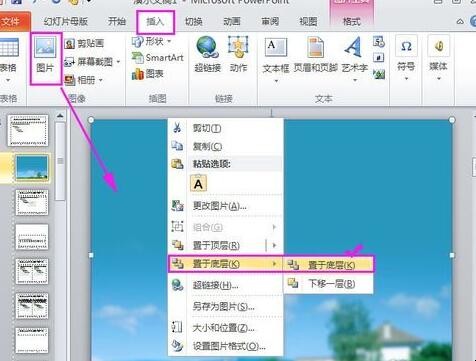Open the 屏幕截图 screenshot tool
The height and width of the screenshot is (361, 476).
point(89,62)
